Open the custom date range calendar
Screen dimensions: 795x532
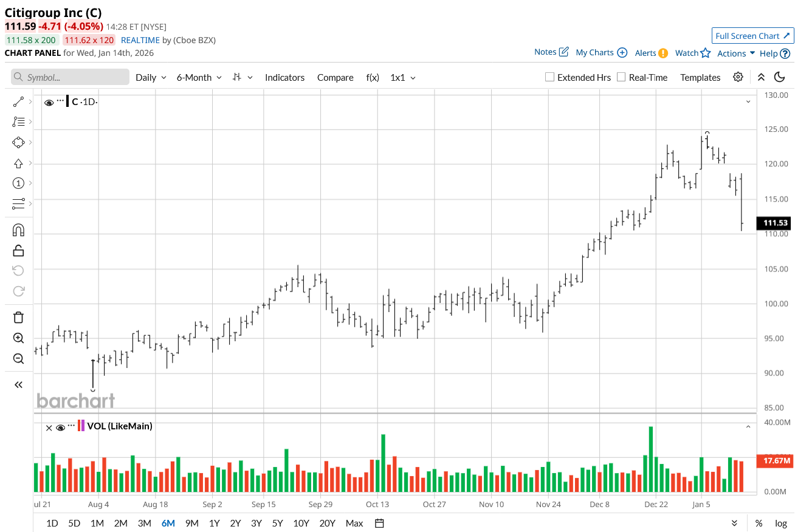click(x=379, y=523)
